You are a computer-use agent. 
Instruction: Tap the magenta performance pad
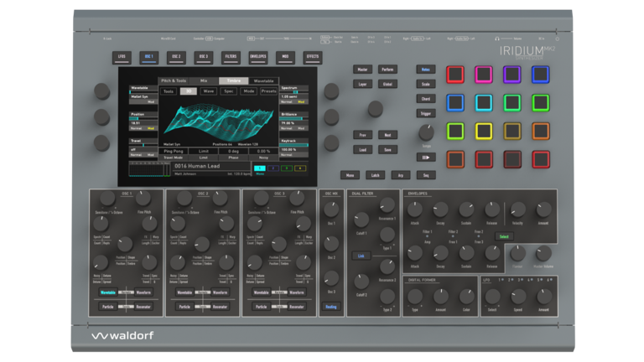(483, 75)
